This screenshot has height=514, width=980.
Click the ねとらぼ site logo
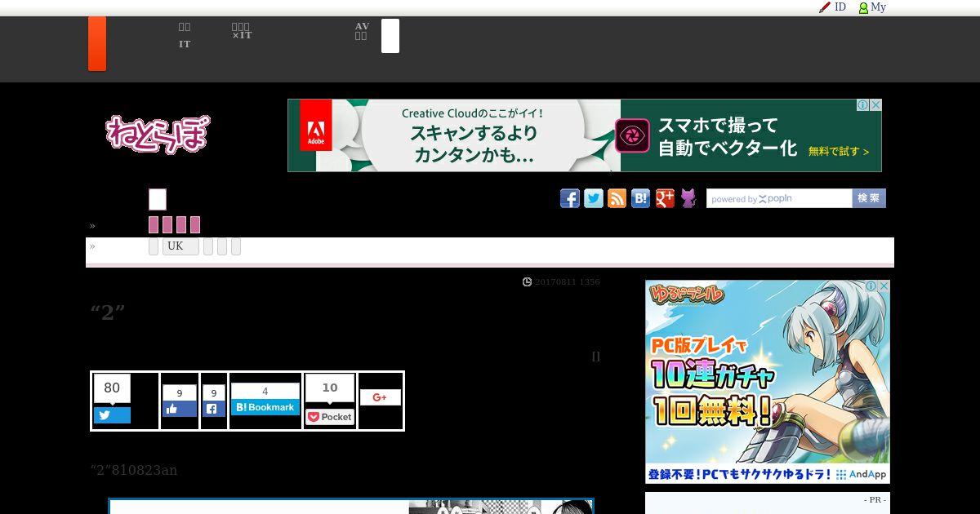[x=157, y=134]
